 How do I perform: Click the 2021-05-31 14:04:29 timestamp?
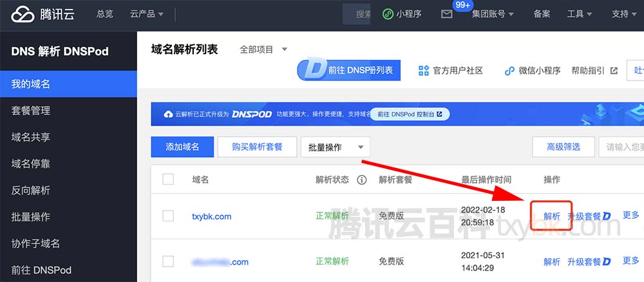coord(483,262)
